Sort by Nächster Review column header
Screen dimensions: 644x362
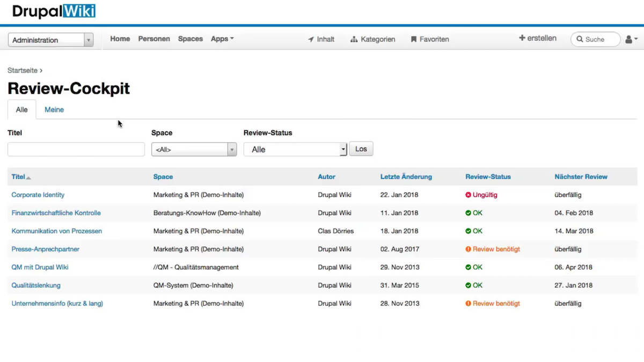581,176
